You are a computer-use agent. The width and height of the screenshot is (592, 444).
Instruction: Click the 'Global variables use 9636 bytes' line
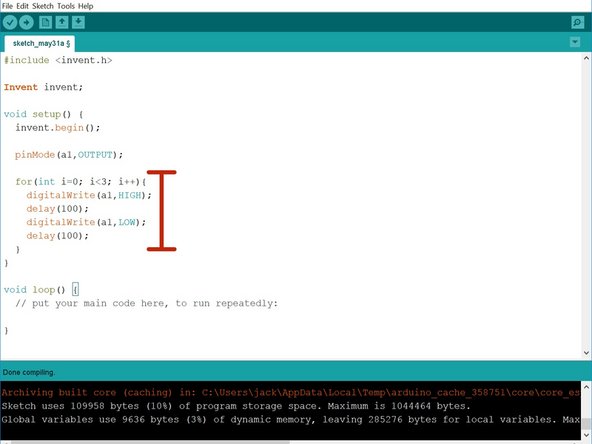[x=291, y=420]
